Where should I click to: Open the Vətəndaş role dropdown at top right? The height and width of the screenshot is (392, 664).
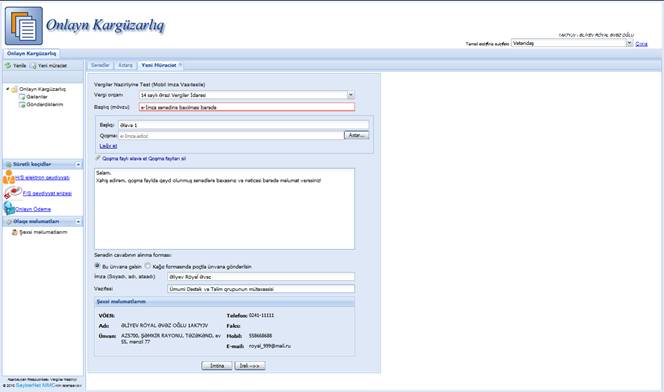click(629, 43)
